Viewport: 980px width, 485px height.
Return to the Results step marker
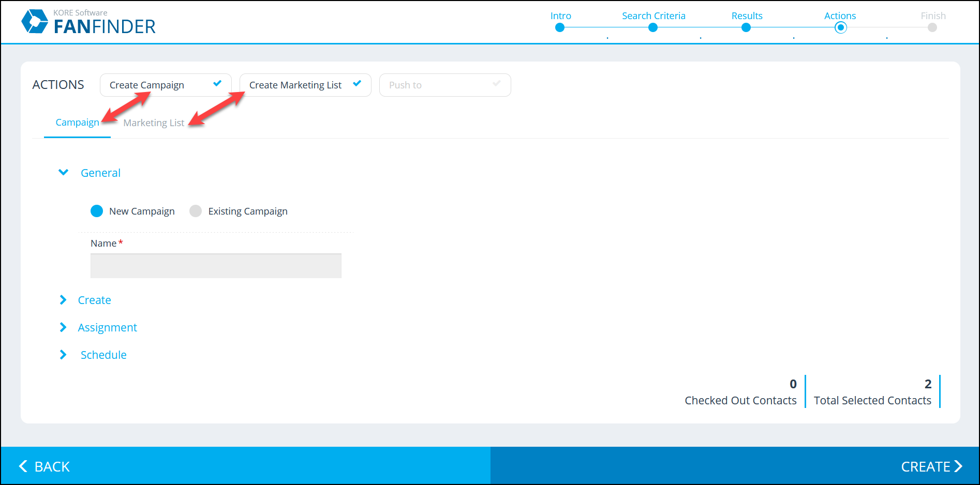pos(746,27)
